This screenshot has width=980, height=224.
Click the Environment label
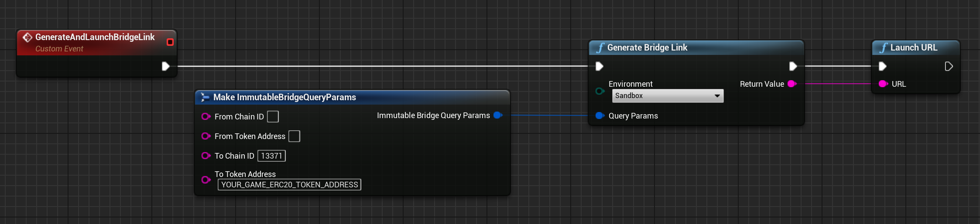pyautogui.click(x=630, y=84)
